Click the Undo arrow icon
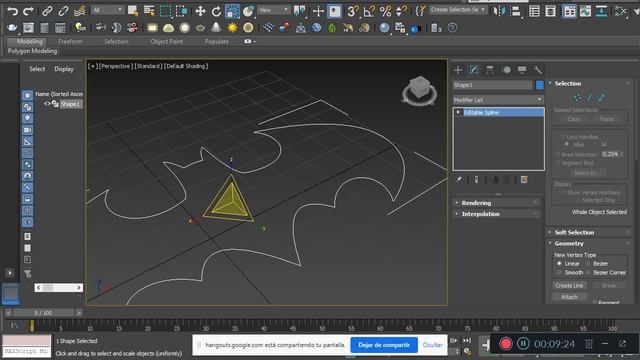The image size is (640, 360). point(13,11)
